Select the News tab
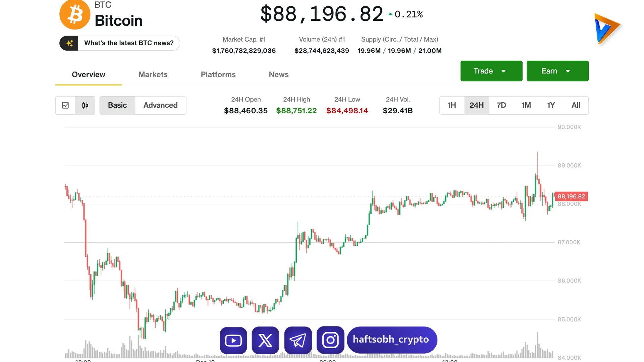The width and height of the screenshot is (644, 362). coord(278,74)
